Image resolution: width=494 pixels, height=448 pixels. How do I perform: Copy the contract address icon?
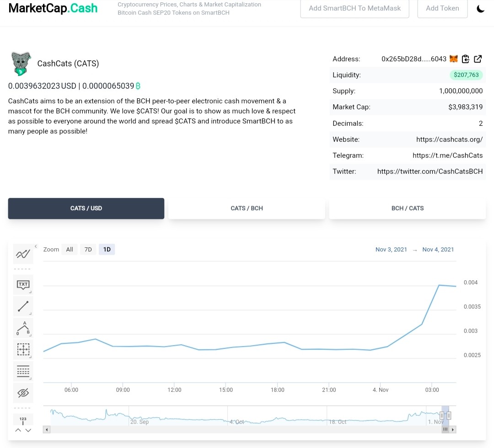(466, 59)
